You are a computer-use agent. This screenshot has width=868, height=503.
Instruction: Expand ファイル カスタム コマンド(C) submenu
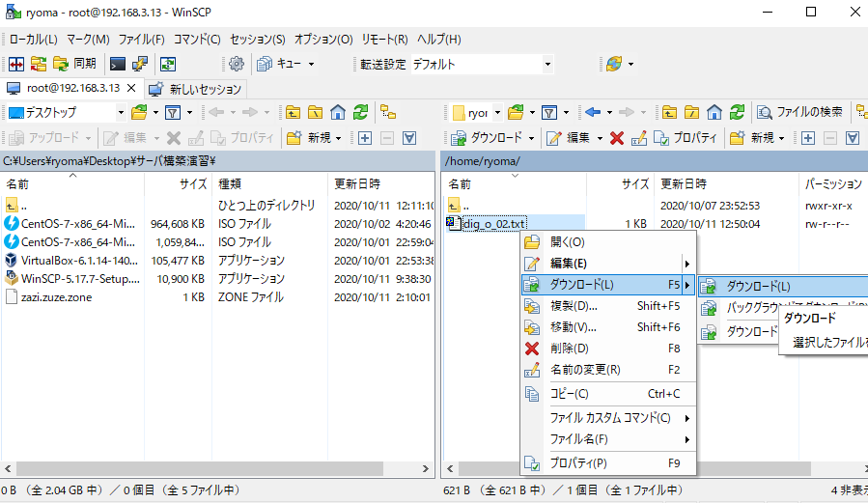pyautogui.click(x=608, y=418)
